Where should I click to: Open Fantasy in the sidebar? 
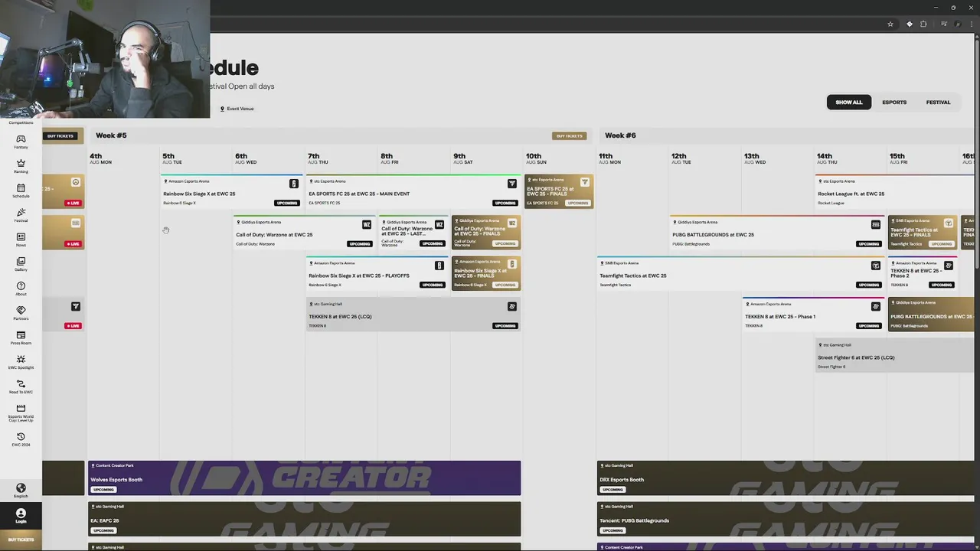21,142
